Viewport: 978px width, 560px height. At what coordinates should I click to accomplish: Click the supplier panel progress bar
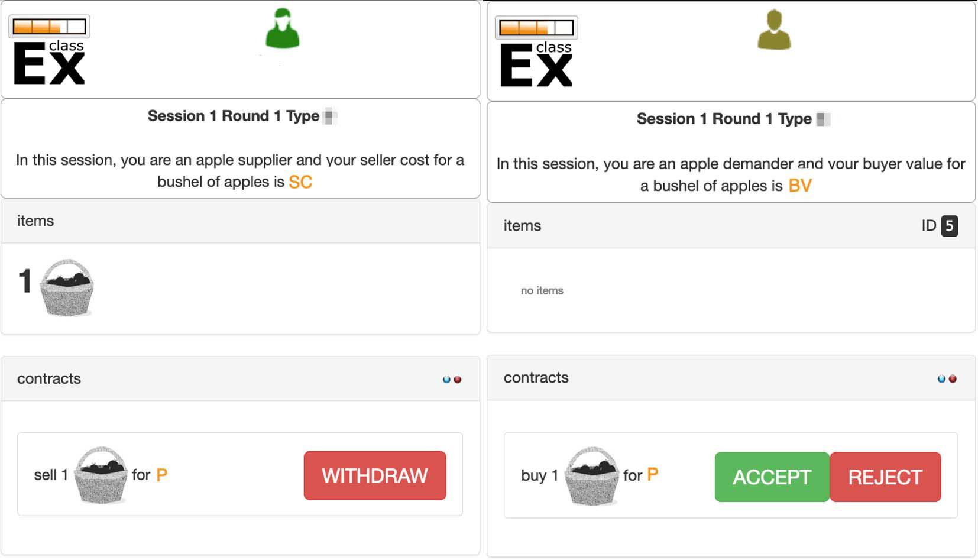coord(49,27)
